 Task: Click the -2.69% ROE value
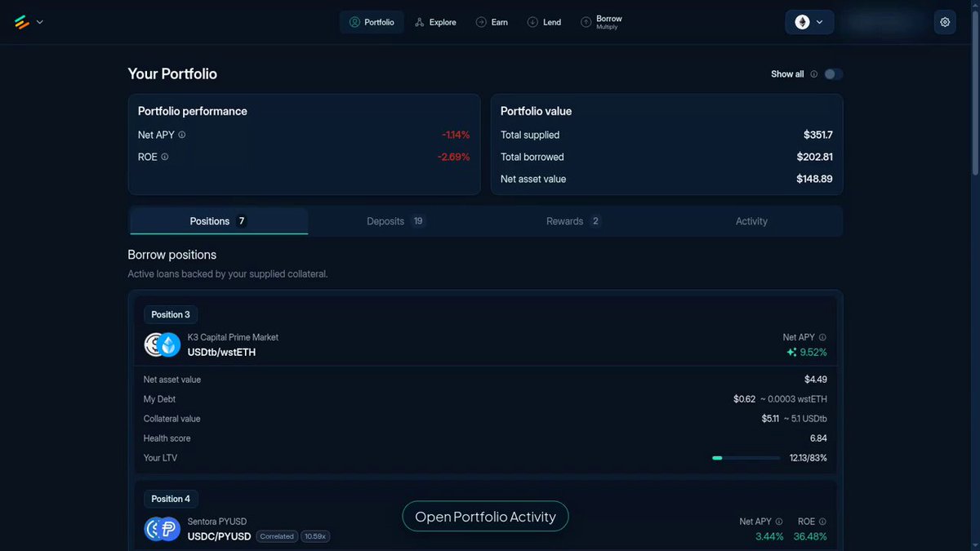[453, 157]
